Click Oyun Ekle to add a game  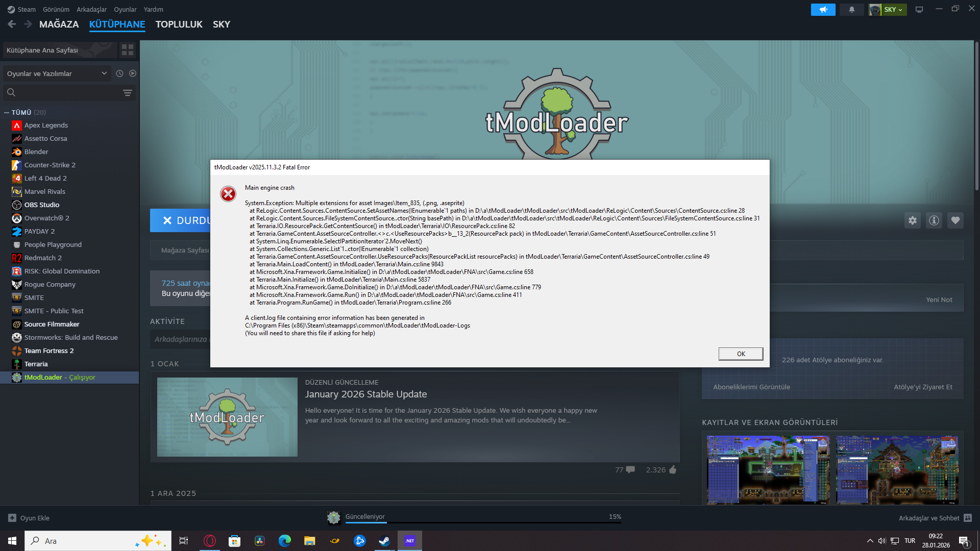click(29, 518)
